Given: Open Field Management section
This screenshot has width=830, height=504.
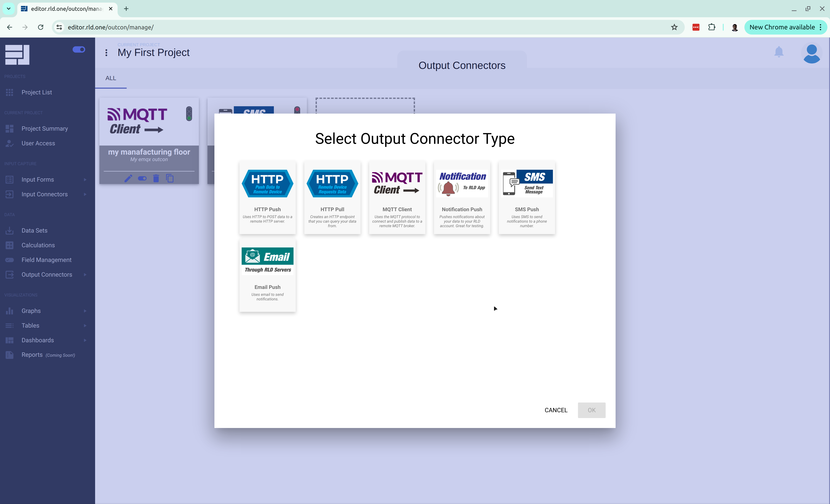Looking at the screenshot, I should pyautogui.click(x=46, y=260).
